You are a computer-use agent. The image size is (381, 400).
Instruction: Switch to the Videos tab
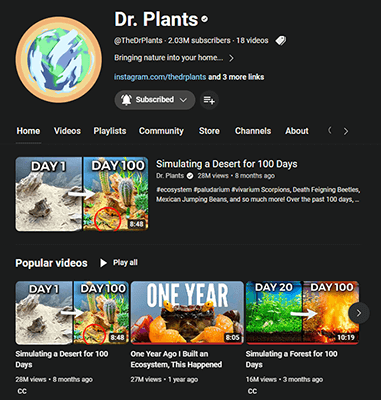[x=67, y=131]
